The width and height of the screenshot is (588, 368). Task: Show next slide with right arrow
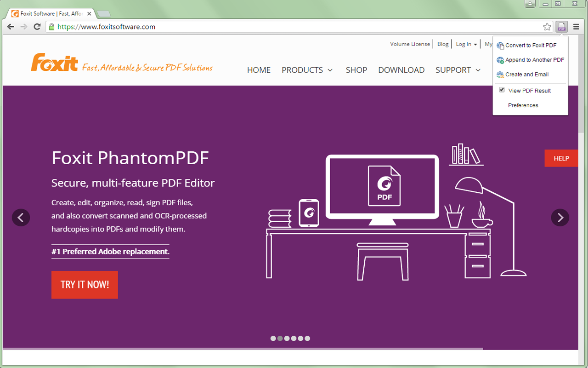tap(560, 218)
